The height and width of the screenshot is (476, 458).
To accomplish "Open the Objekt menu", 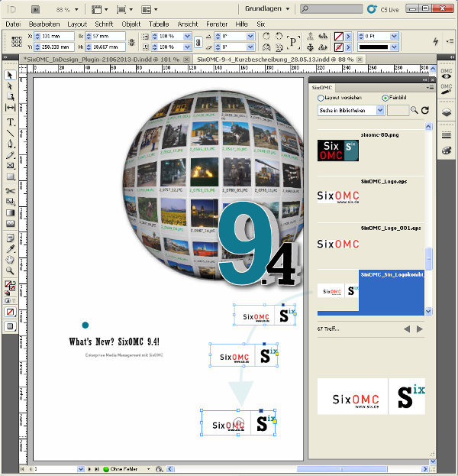I will tap(131, 24).
